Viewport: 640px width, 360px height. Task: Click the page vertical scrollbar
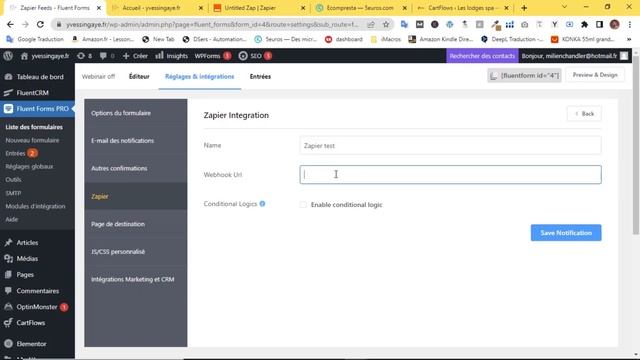click(636, 145)
